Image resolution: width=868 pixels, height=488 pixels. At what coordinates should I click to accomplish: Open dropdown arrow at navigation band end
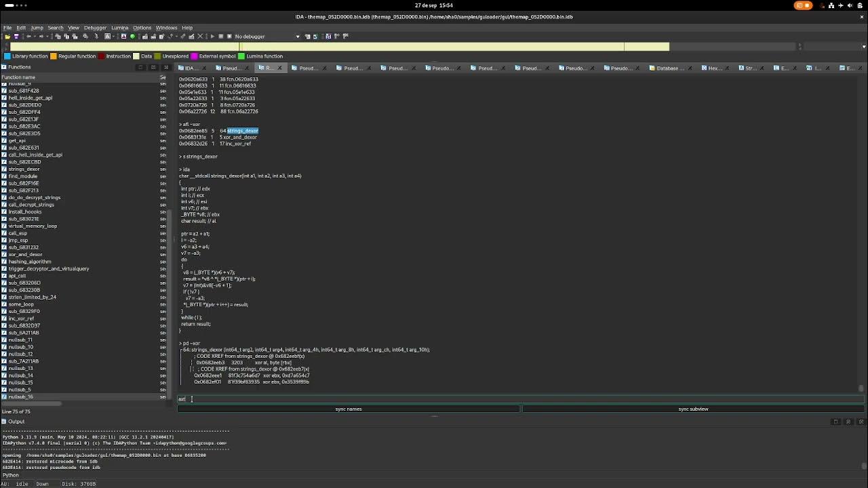(x=863, y=46)
